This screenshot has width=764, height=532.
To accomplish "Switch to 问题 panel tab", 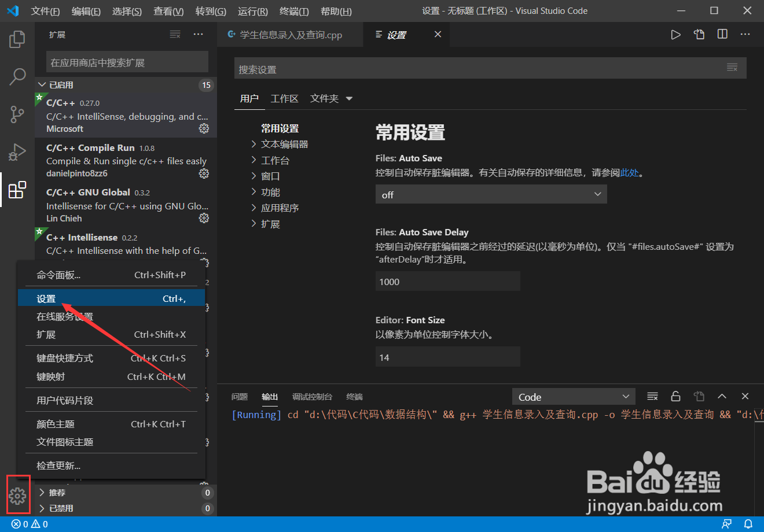I will pos(240,397).
